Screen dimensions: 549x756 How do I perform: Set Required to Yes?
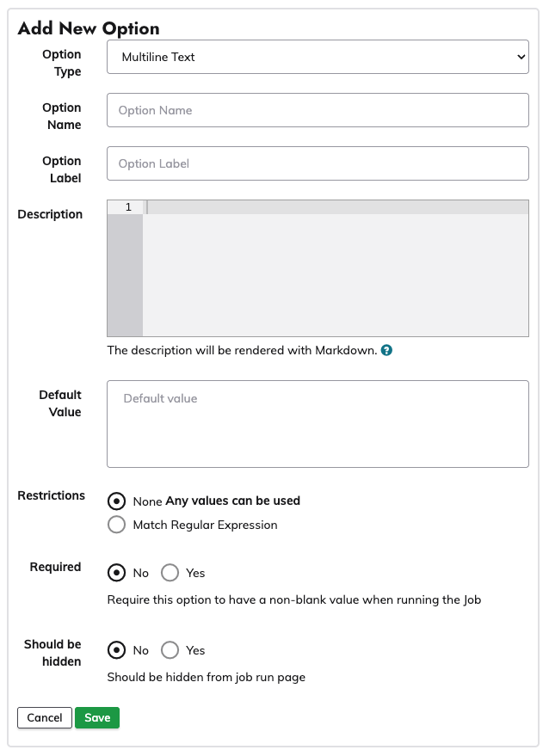170,572
